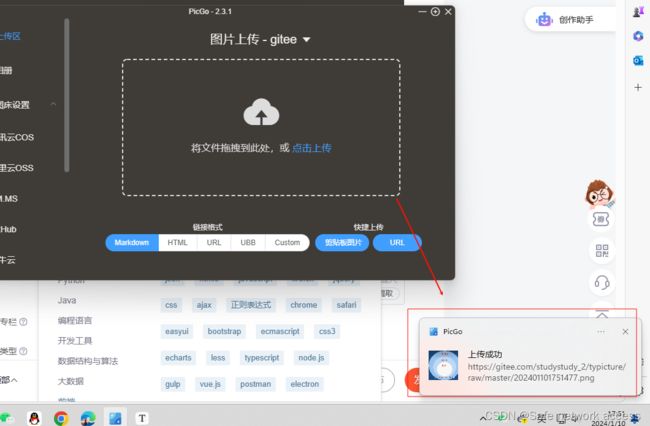Click the uploaded image thumbnail in notification

pyautogui.click(x=444, y=365)
